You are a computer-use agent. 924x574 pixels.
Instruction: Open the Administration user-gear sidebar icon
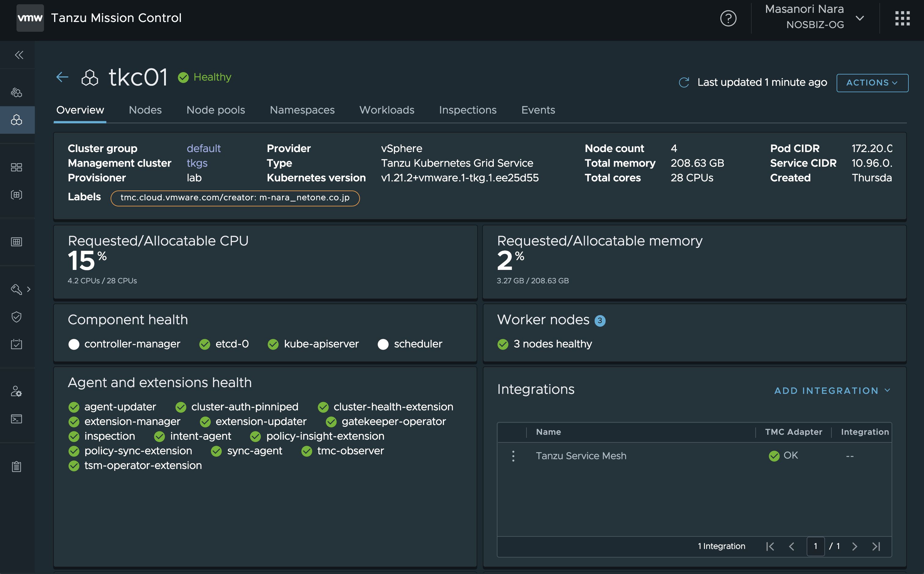[x=16, y=391]
